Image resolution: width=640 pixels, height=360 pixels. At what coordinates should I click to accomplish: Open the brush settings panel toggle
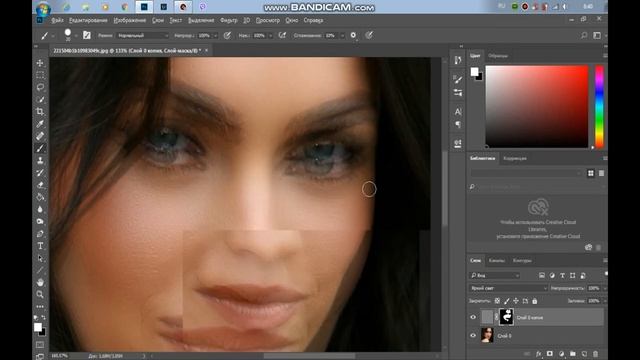point(87,36)
